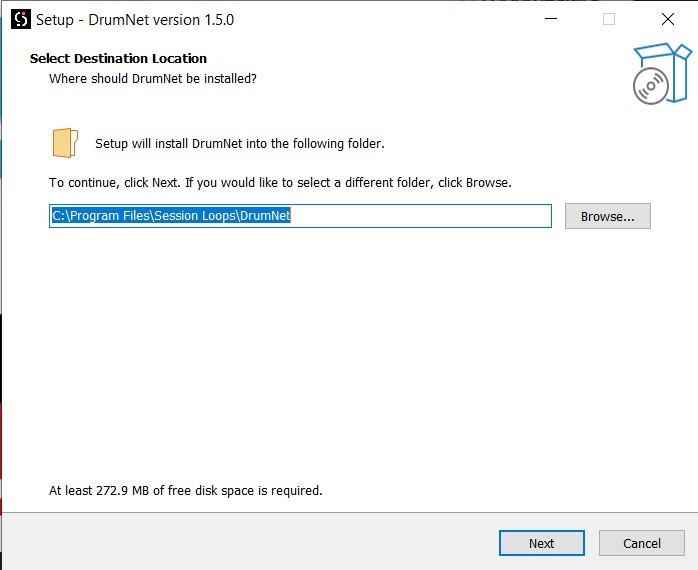Click the 'Setup - DrumNet version 1.5.0' title
This screenshot has height=570, width=698.
(x=135, y=20)
